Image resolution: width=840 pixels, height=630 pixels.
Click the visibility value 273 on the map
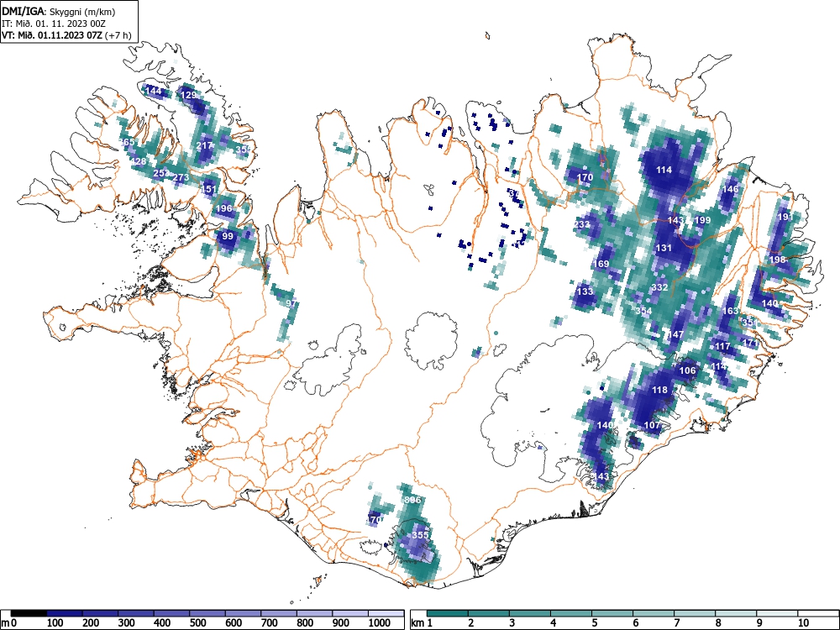181,177
